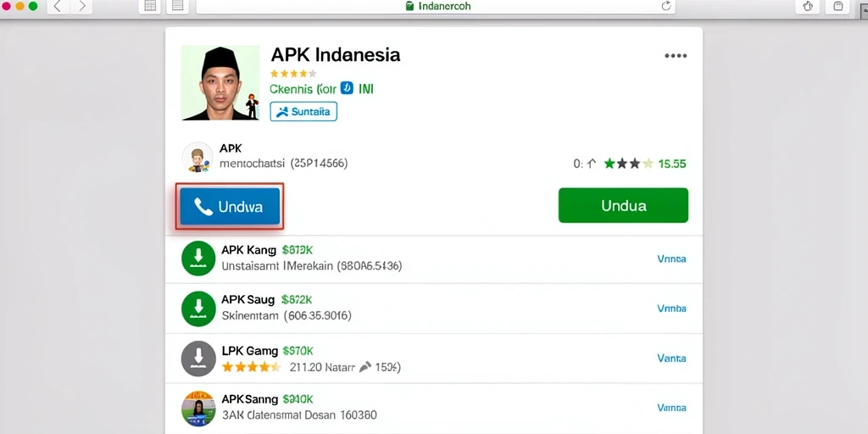Click the LPK Gamg gray download icon
This screenshot has height=434, width=868.
(198, 359)
